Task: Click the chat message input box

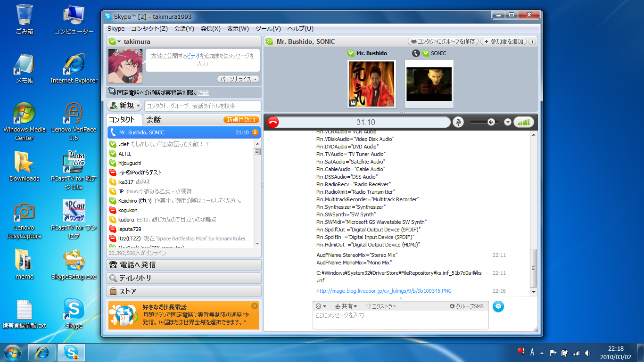Action: pos(401,320)
